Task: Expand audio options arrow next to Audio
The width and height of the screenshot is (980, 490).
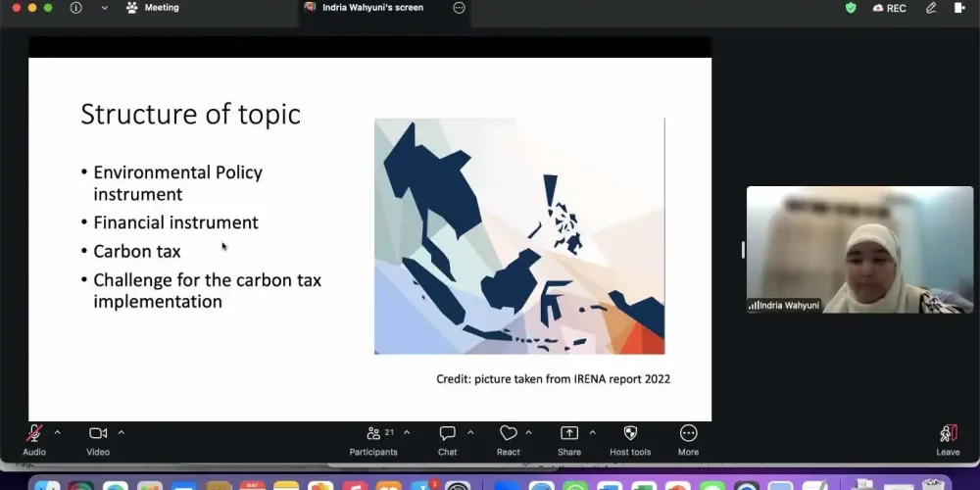Action: [x=58, y=432]
